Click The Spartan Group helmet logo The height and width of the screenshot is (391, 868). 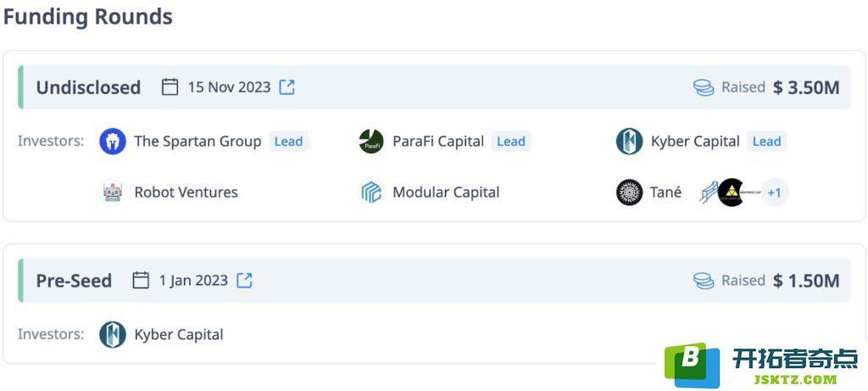point(113,142)
